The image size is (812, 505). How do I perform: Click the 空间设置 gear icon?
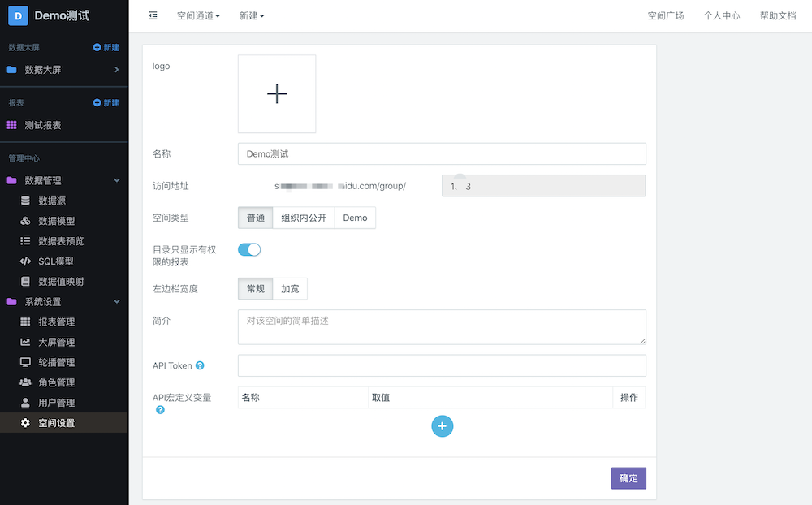click(x=25, y=423)
